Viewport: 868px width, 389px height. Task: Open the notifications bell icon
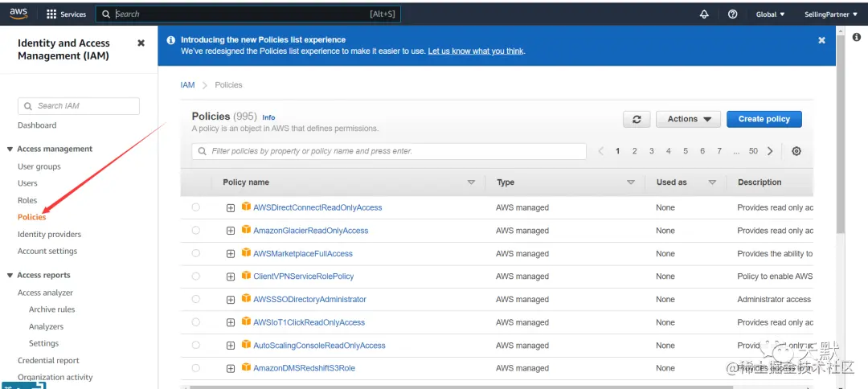[x=704, y=14]
